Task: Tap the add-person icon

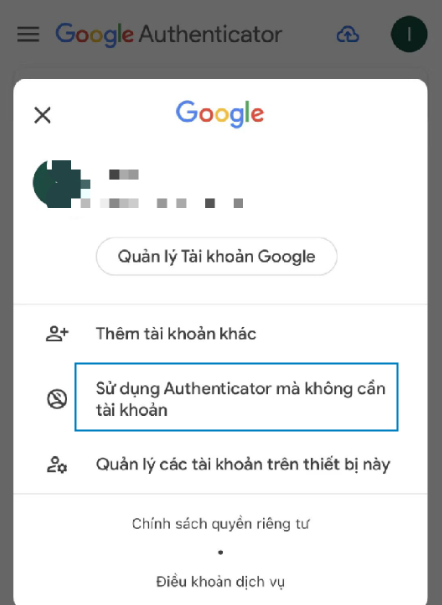Action: point(57,334)
